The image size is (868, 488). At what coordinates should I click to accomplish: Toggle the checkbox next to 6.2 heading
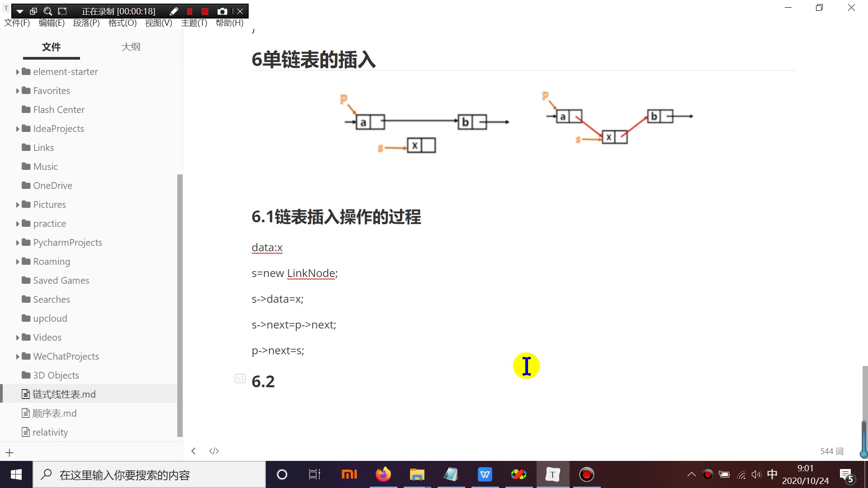tap(240, 378)
